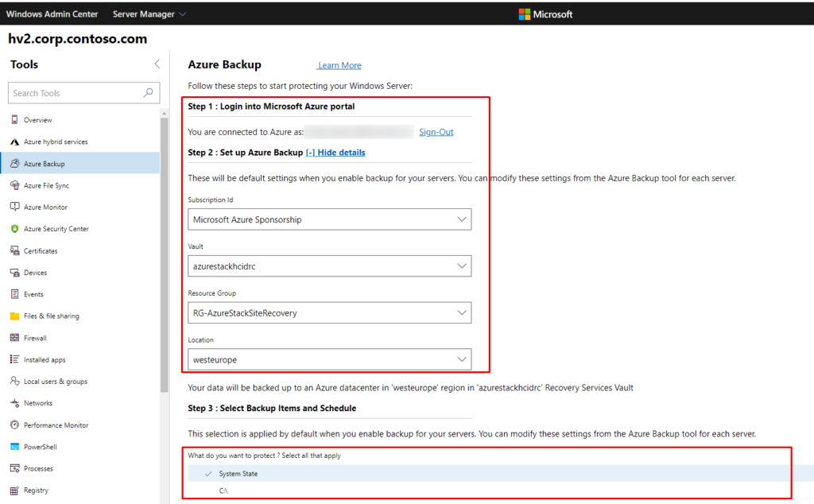814x504 pixels.
Task: Click the Installed apps icon
Action: (x=14, y=359)
